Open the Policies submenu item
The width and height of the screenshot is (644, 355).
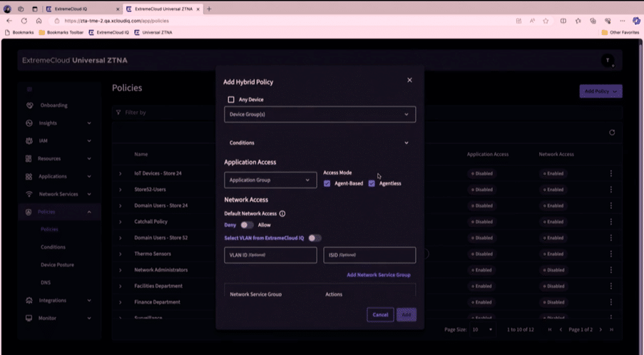click(49, 230)
